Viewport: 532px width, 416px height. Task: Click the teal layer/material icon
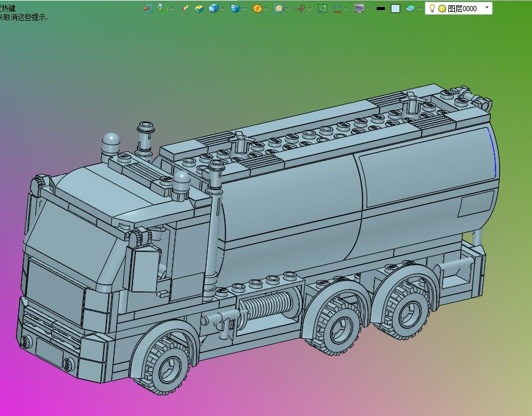pyautogui.click(x=410, y=8)
